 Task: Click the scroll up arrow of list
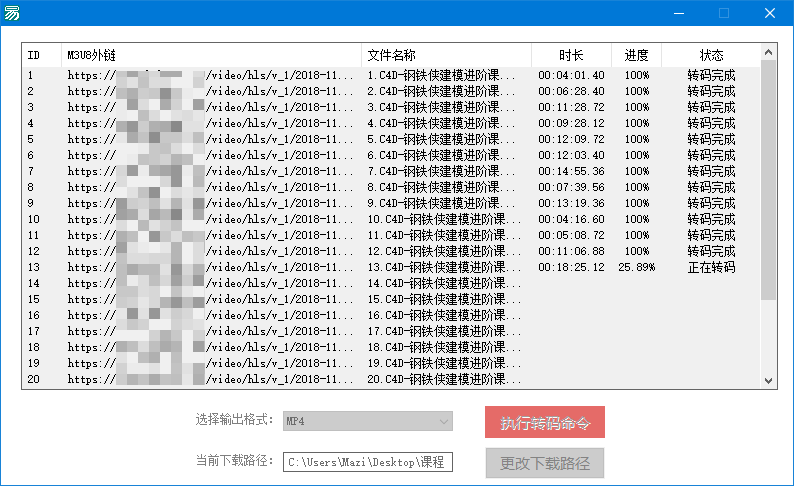coord(769,51)
